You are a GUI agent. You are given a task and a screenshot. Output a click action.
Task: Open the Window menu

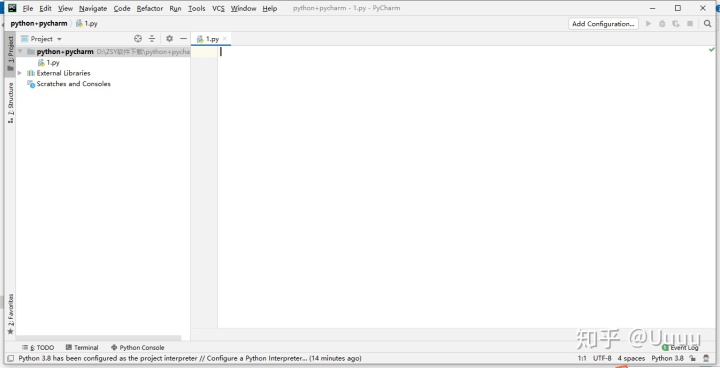243,8
